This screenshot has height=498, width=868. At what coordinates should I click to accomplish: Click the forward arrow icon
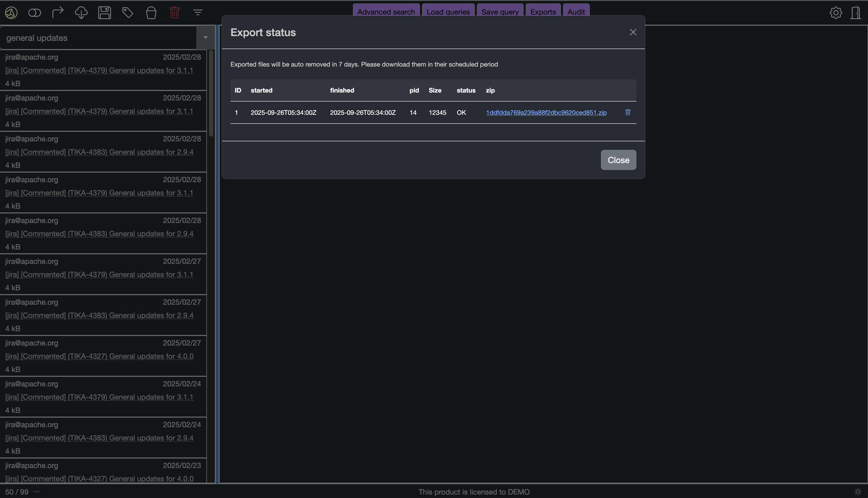pos(58,13)
